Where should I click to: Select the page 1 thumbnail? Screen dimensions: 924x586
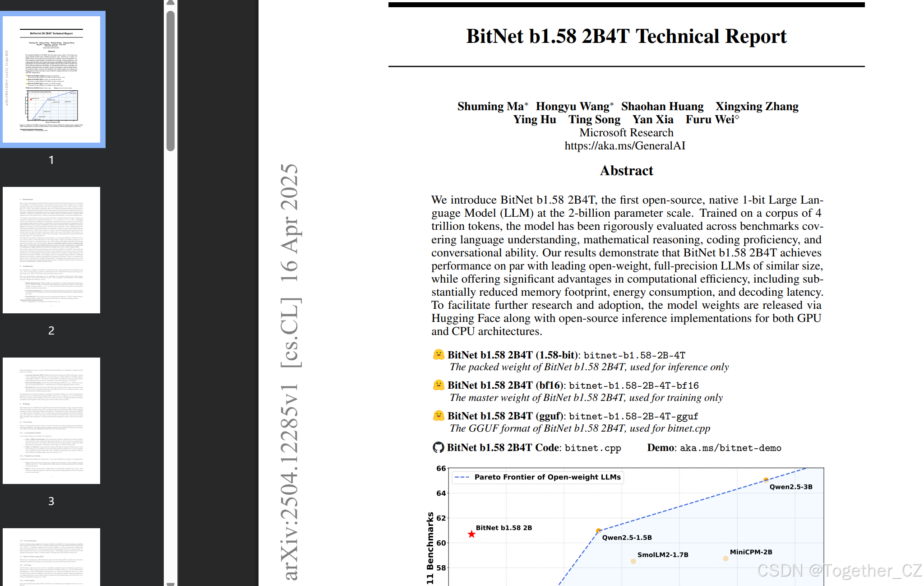(x=51, y=79)
